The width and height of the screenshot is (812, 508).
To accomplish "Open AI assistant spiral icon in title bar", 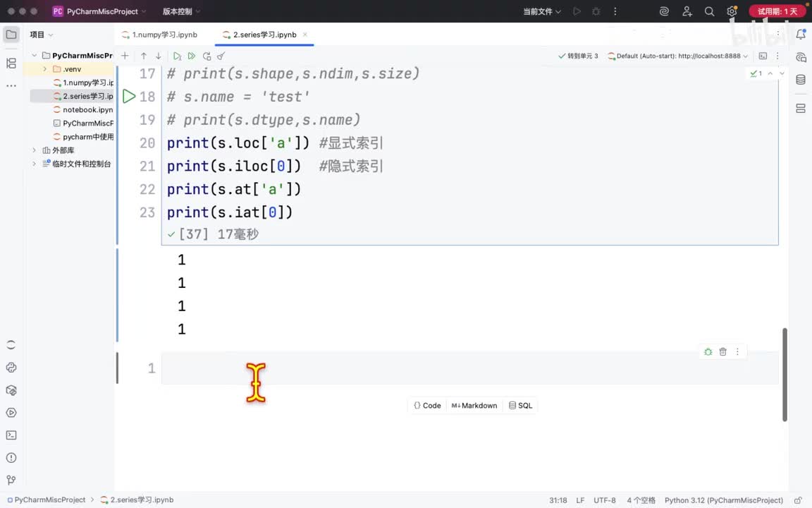I will [664, 11].
